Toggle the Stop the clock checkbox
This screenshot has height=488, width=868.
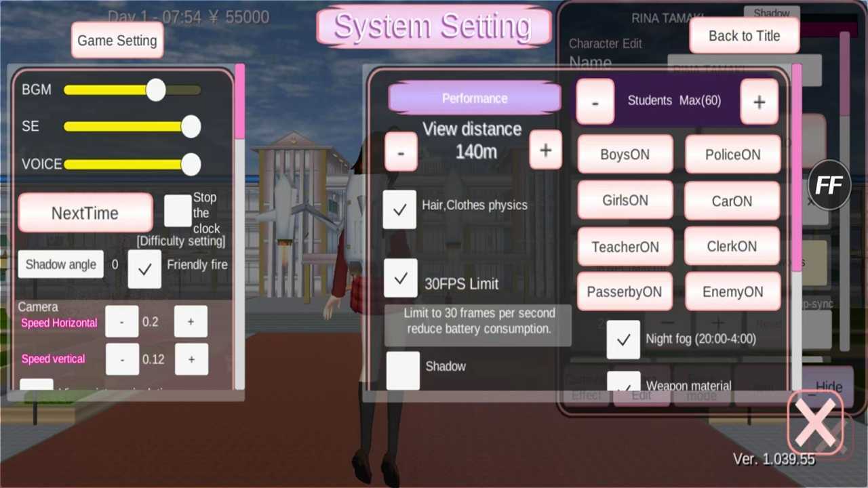[178, 211]
